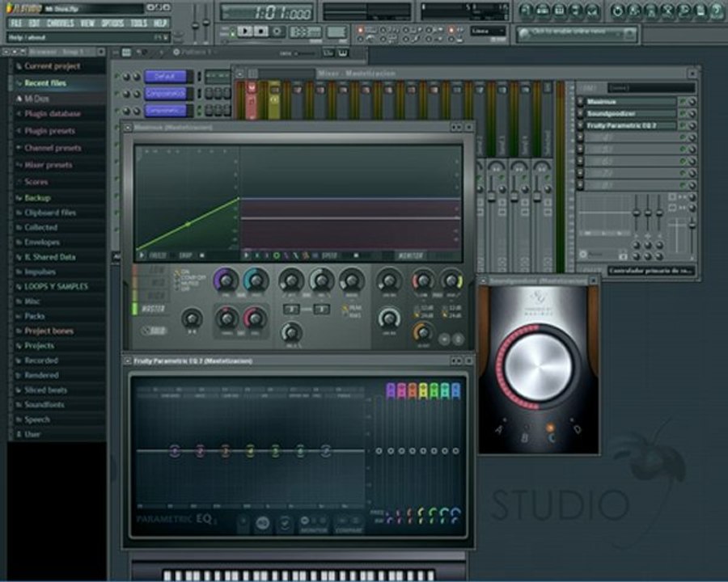Open the OPTIONS menu

(x=112, y=23)
